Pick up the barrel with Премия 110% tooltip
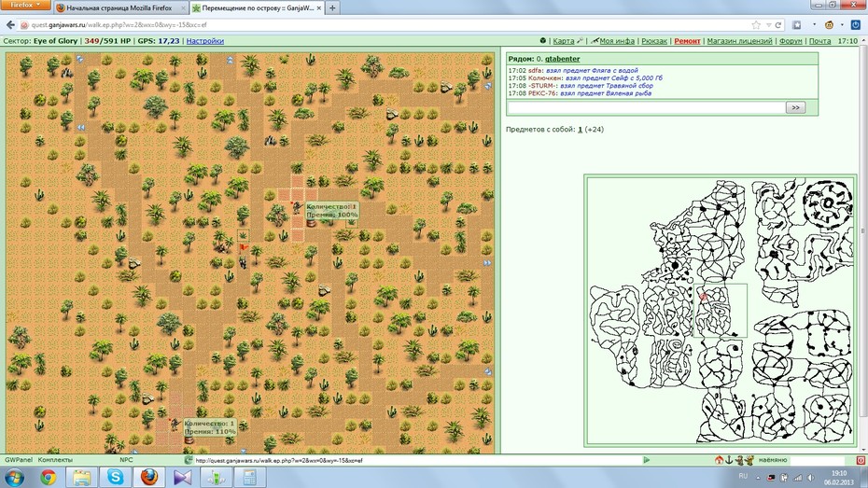The height and width of the screenshot is (488, 868). [189, 439]
